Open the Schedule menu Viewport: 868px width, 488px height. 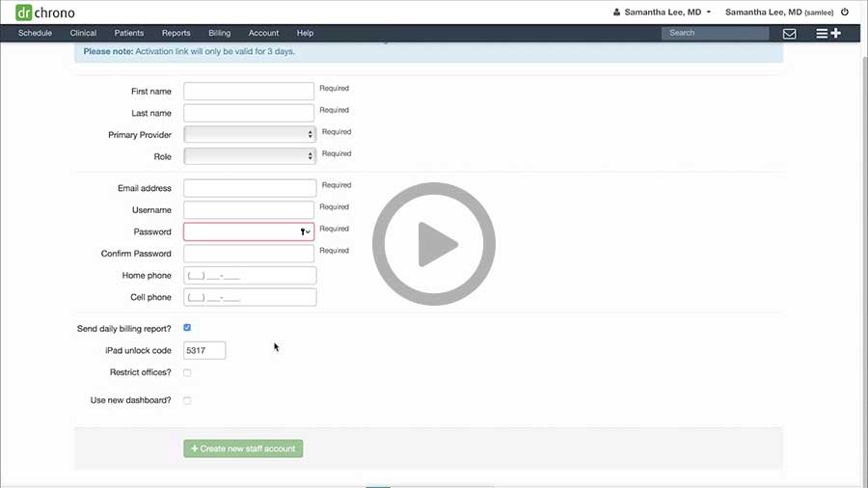35,34
